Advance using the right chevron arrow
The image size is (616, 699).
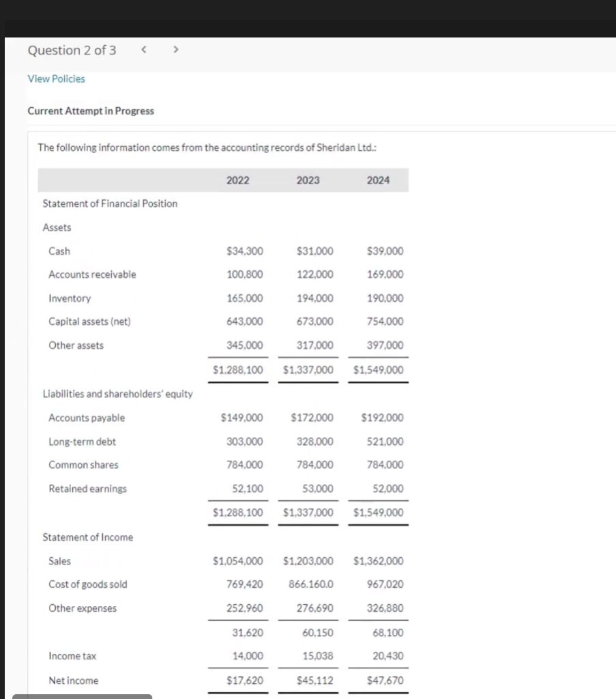(x=175, y=49)
